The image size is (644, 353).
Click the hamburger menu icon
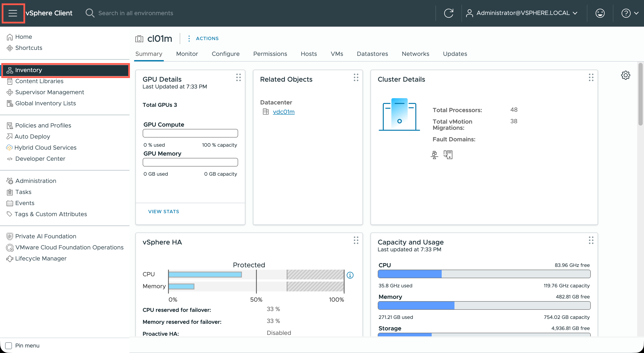pos(13,13)
